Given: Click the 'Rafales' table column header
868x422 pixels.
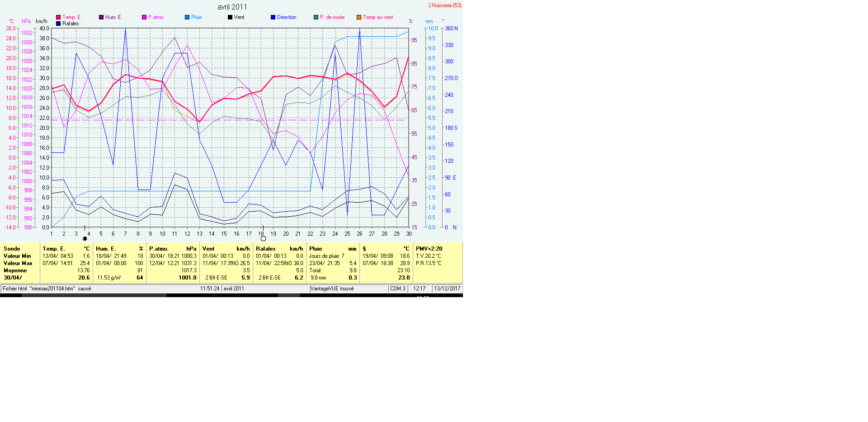Looking at the screenshot, I should (x=265, y=249).
